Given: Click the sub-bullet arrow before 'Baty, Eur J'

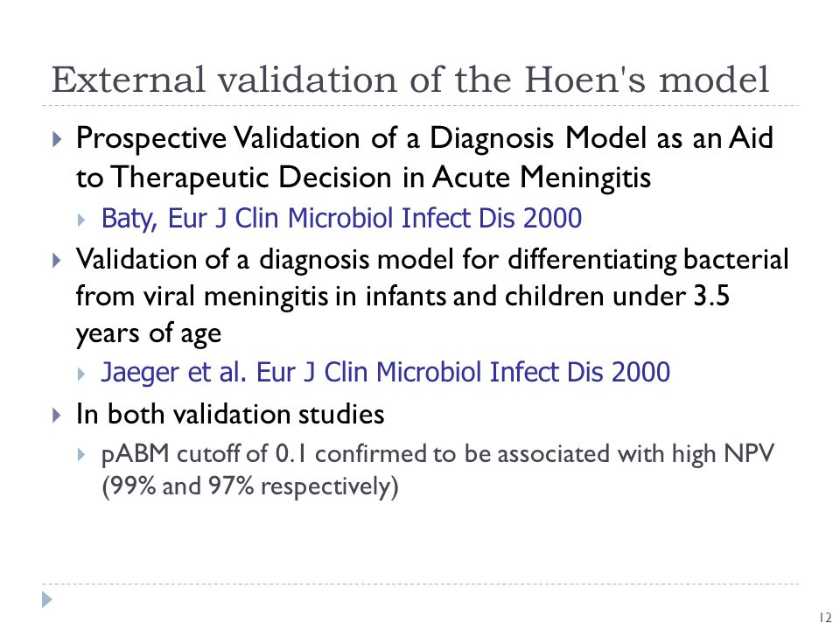Looking at the screenshot, I should point(81,220).
